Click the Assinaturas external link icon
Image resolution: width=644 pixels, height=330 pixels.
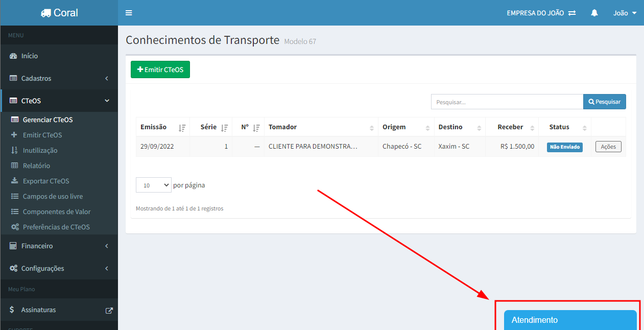click(109, 310)
